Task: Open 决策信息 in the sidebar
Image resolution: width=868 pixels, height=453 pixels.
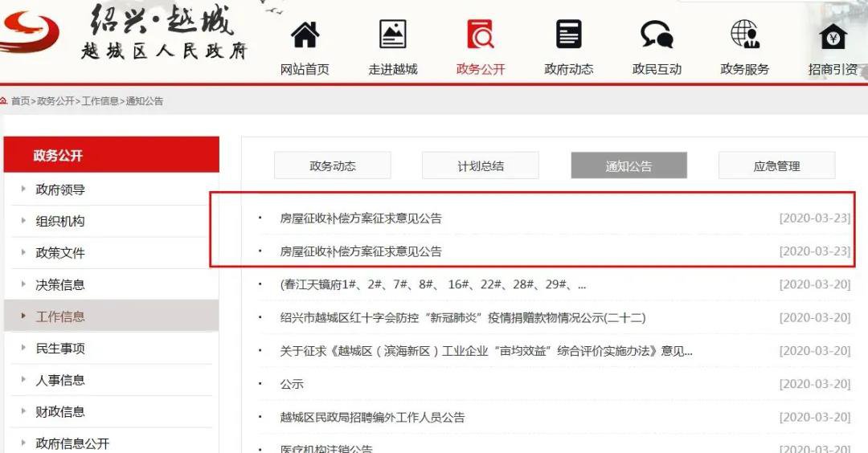Action: pyautogui.click(x=59, y=285)
